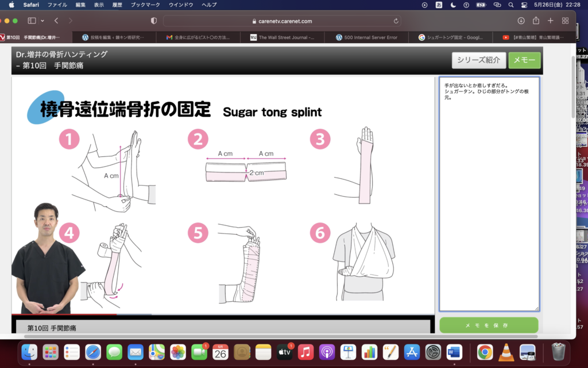Open the downloads icon in Safari toolbar

pos(521,21)
